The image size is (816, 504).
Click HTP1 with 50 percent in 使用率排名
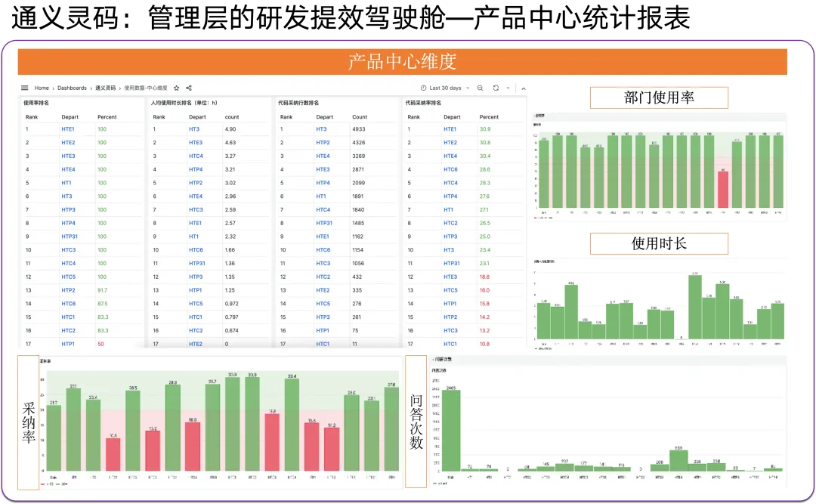(x=68, y=344)
